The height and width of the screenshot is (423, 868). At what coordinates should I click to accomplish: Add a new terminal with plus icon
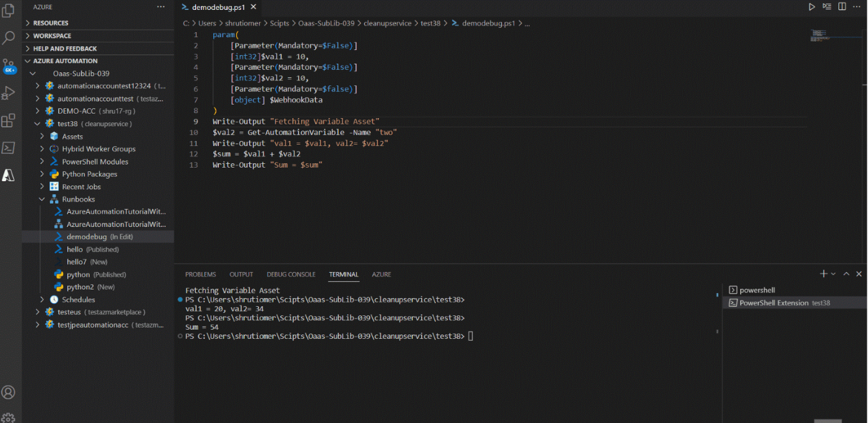point(823,274)
